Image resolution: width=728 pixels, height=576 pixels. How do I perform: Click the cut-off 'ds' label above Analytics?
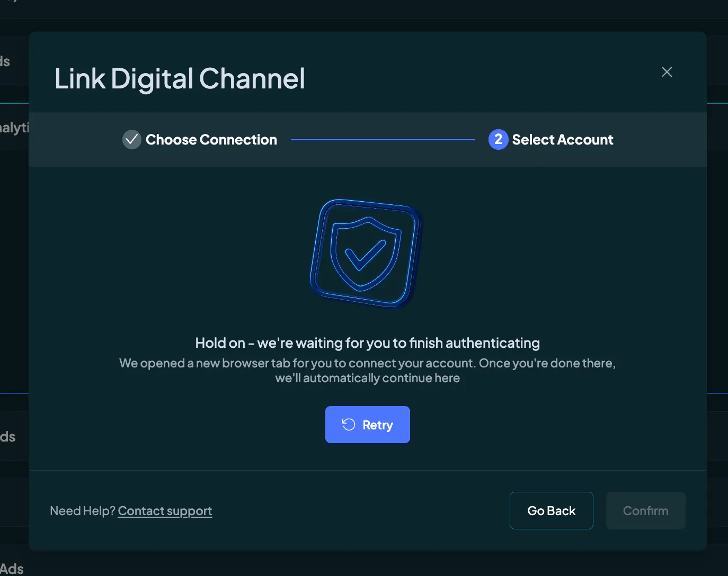5,61
